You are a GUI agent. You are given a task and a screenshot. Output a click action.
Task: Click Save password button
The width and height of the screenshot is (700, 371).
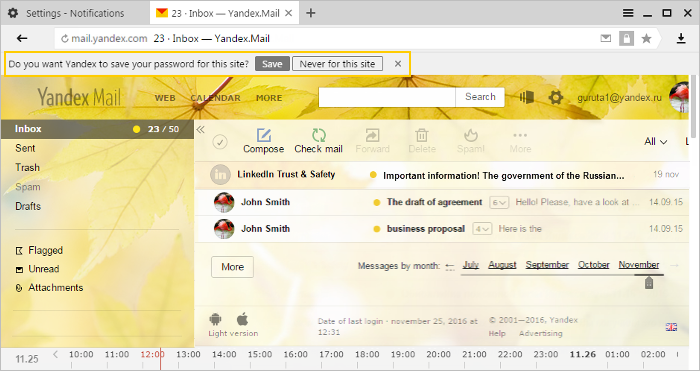272,64
